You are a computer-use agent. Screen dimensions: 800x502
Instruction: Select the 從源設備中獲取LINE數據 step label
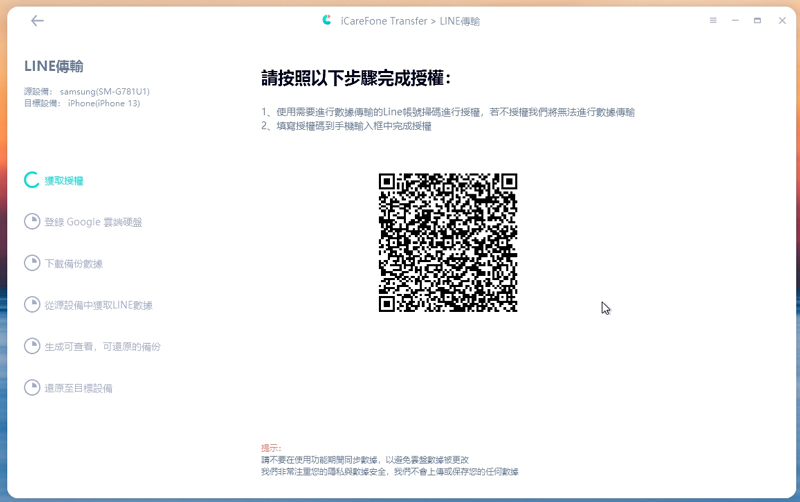98,305
